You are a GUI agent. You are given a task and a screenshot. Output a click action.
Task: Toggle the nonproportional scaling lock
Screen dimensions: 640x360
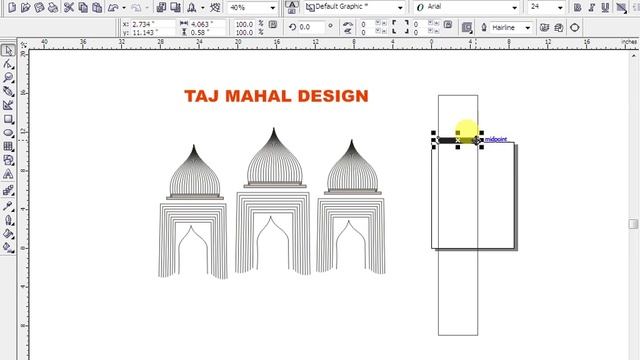(273, 24)
